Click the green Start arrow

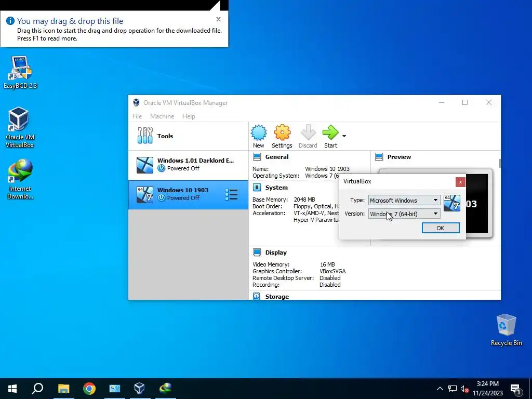click(330, 132)
